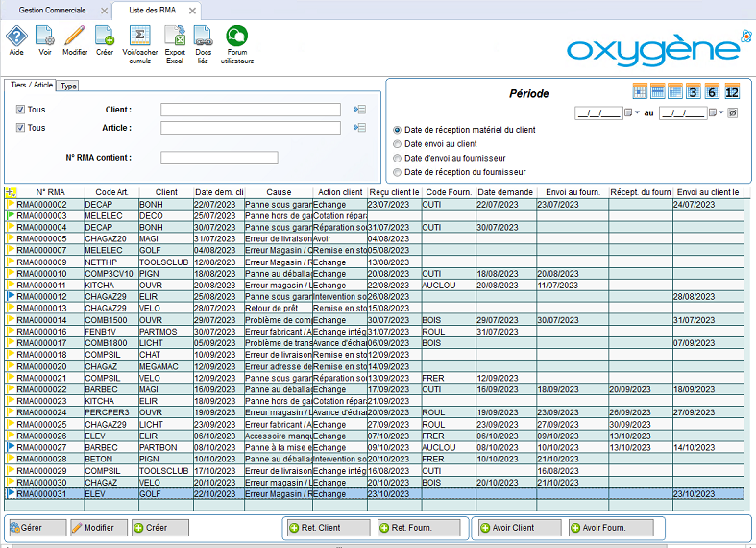
Task: Choose Date de réception du fournisseur
Action: (x=398, y=172)
